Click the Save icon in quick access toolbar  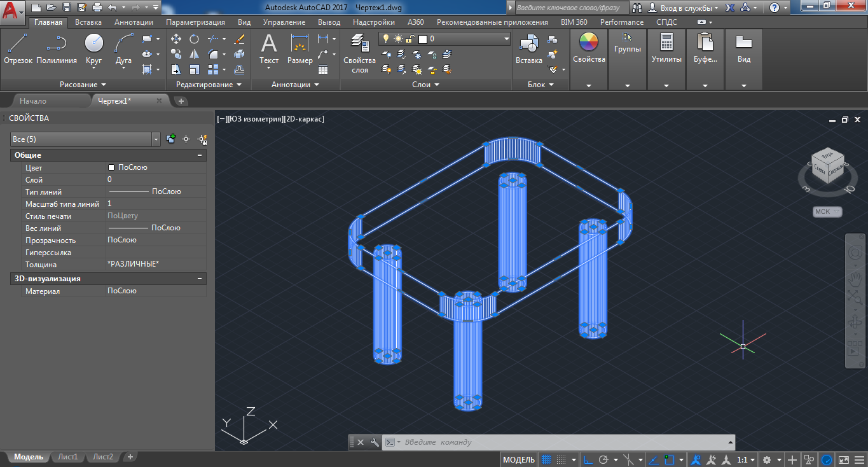click(x=67, y=8)
